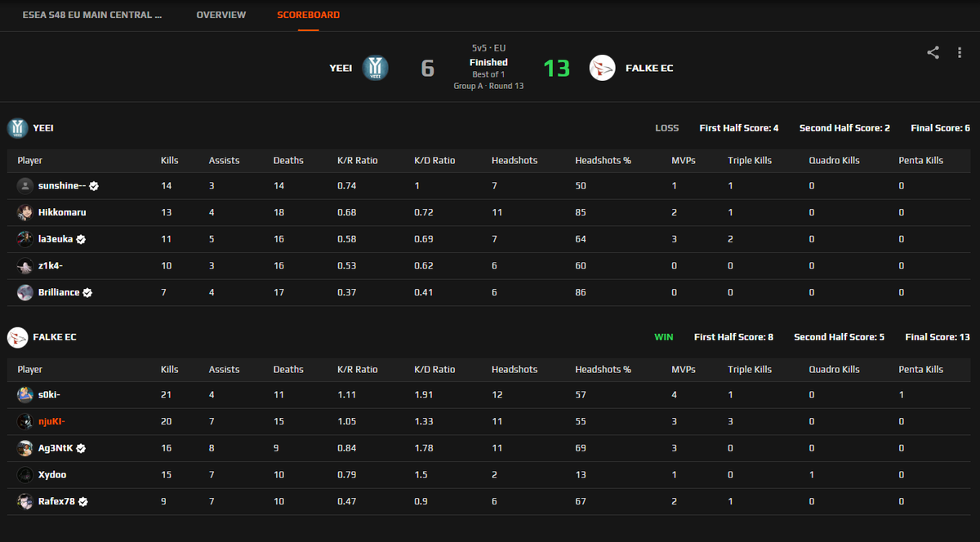
Task: Click small FALKE EC logo above second table
Action: coord(17,337)
